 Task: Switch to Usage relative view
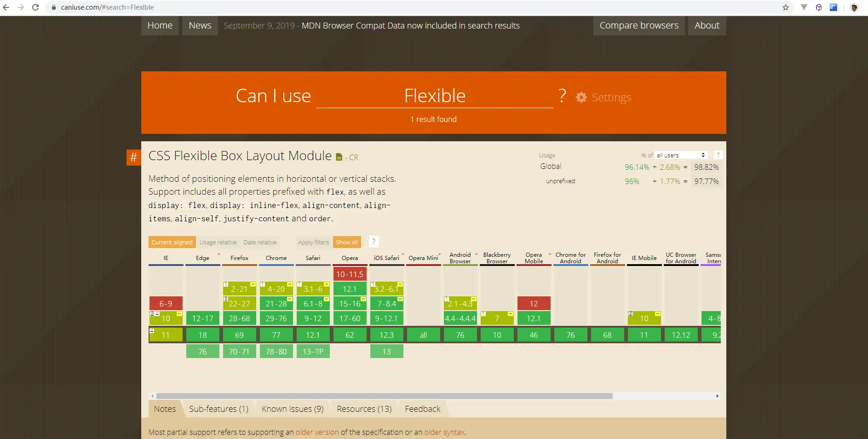pos(218,242)
